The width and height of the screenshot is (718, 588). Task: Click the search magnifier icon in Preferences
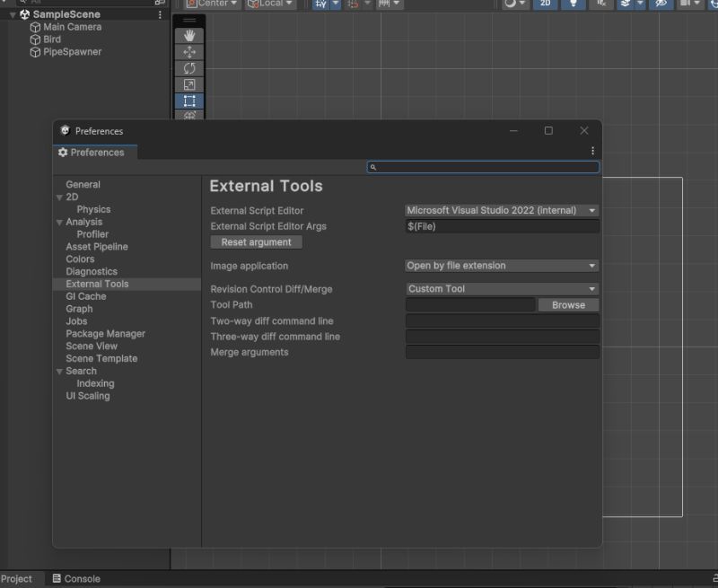pyautogui.click(x=372, y=167)
